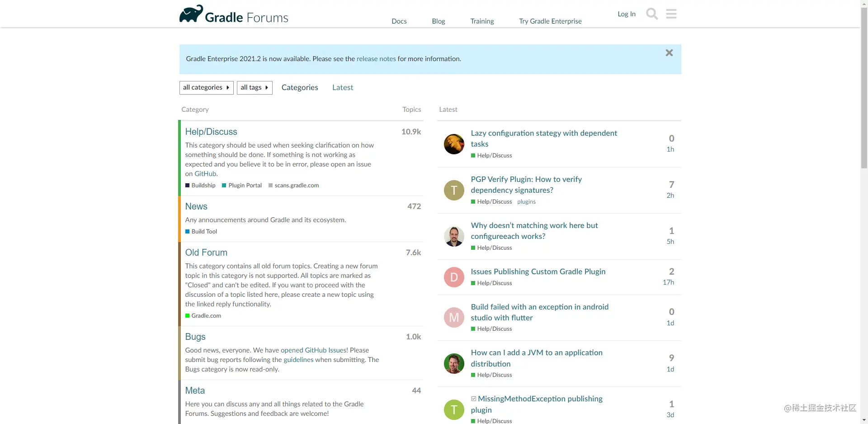Open Lazy configuration stategy topic
Screen dimensions: 868x424
pos(544,138)
